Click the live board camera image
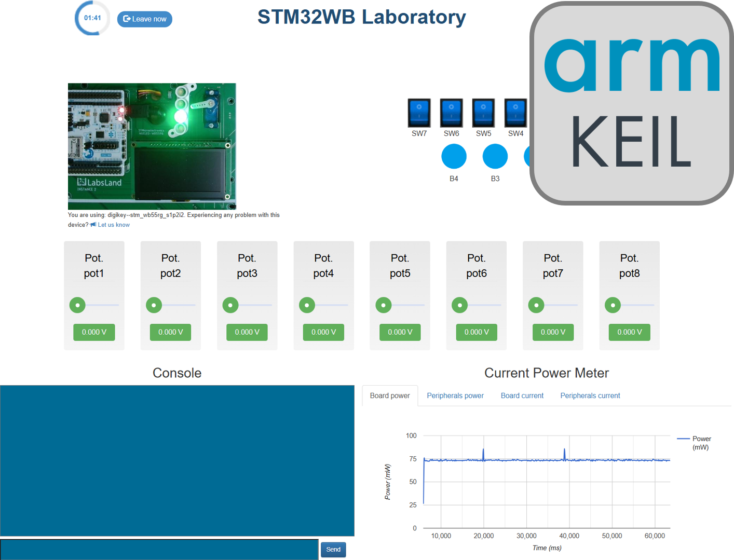 [152, 146]
